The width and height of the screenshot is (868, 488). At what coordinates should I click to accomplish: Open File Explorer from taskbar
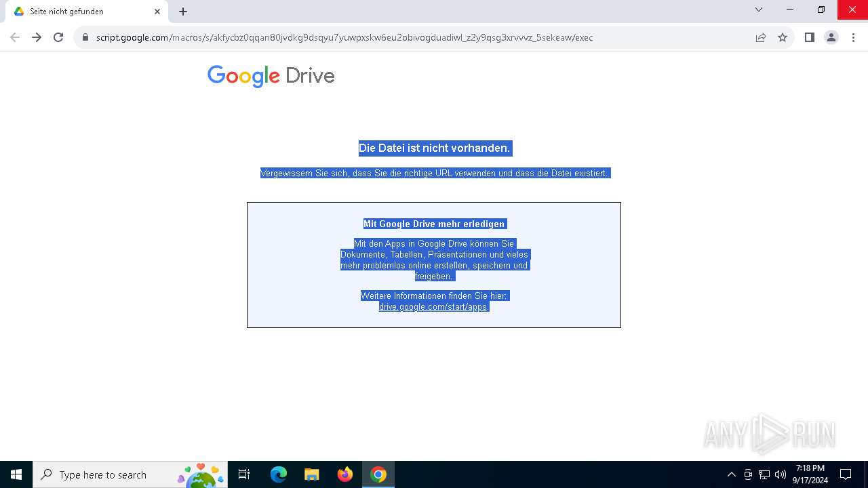click(x=311, y=474)
